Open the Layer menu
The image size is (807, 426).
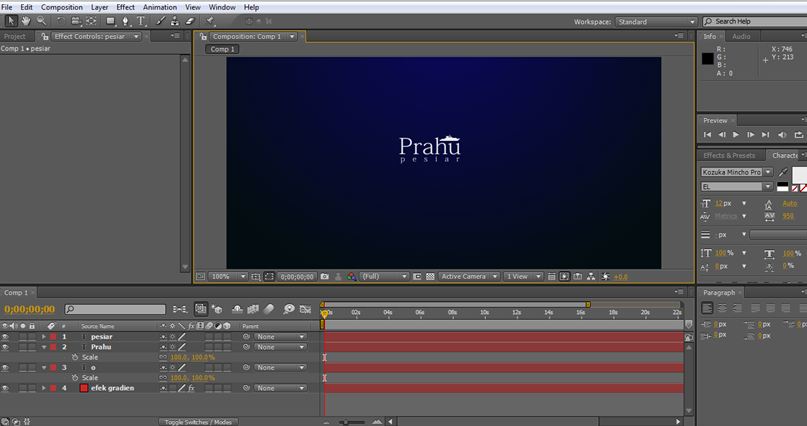[99, 7]
